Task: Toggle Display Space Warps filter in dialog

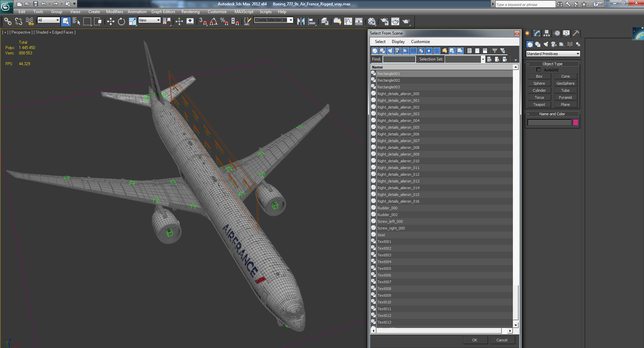Action: pyautogui.click(x=413, y=51)
